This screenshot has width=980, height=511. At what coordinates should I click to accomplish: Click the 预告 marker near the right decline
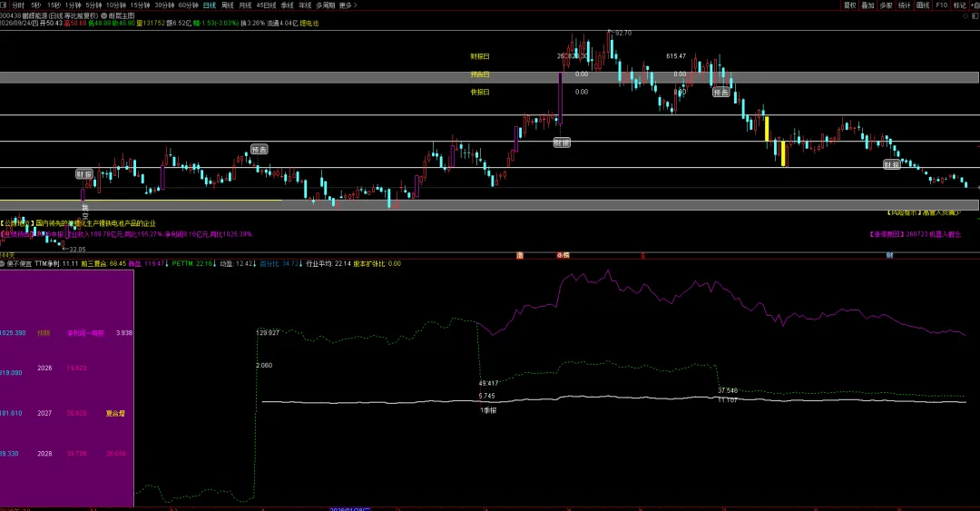pyautogui.click(x=720, y=93)
